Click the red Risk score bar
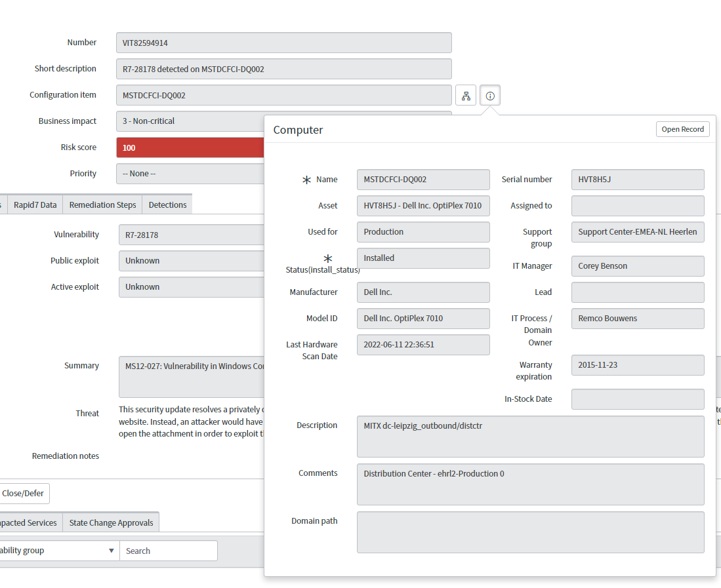Viewport: 721px width, 588px height. (190, 147)
